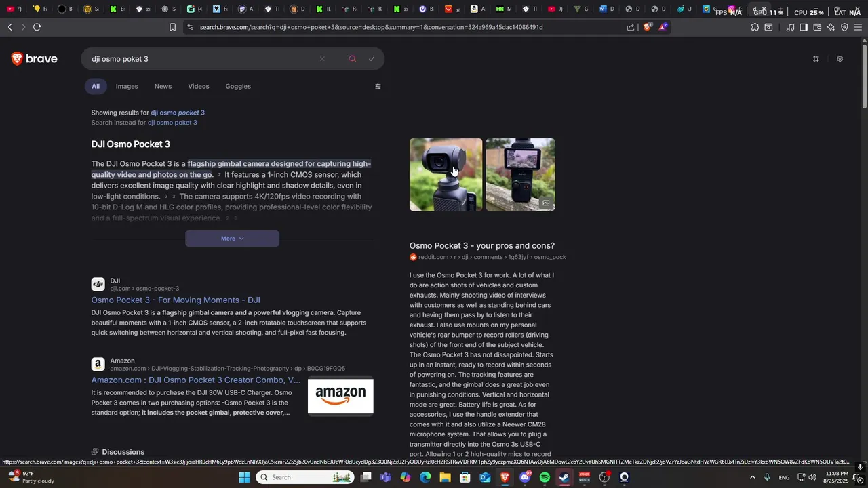Click the microphone tray icon

click(767, 477)
